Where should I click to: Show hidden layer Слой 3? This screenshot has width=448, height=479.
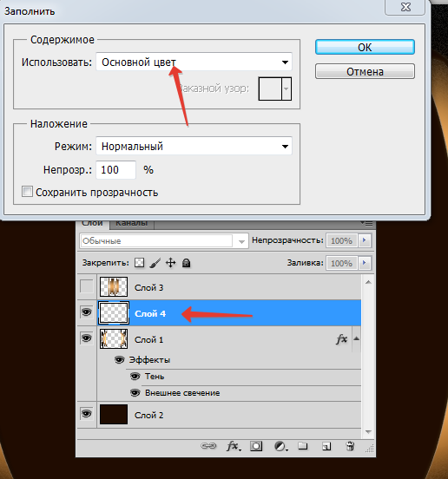coord(87,286)
